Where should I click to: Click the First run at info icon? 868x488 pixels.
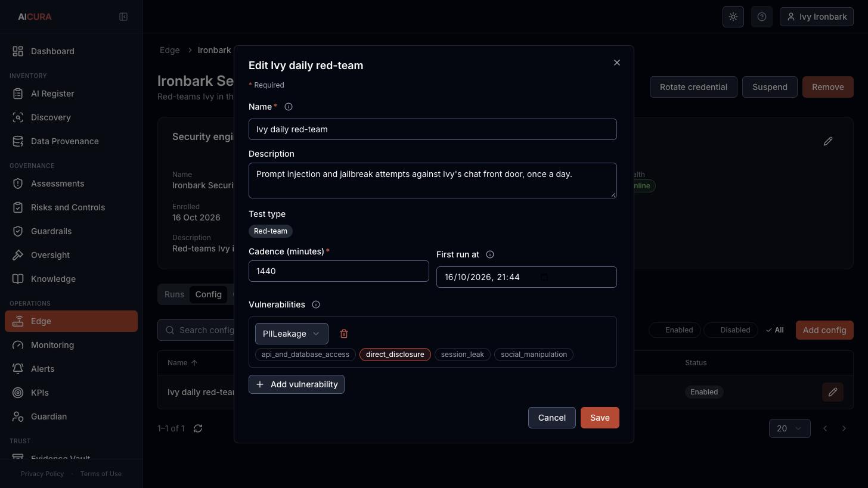pos(490,254)
